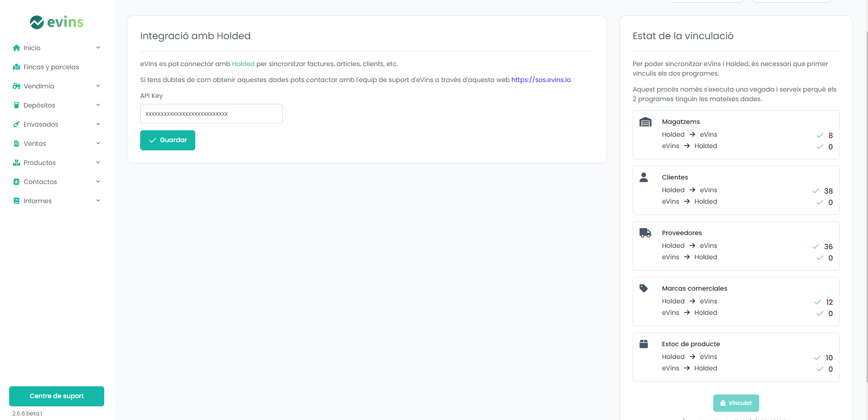The height and width of the screenshot is (420, 868).
Task: Expand the Productos menu chevron
Action: coord(98,163)
